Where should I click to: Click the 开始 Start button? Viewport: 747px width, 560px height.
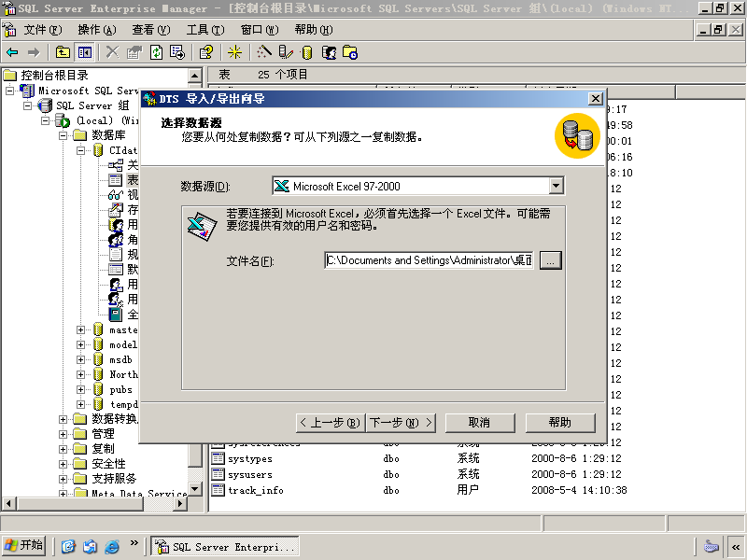coord(24,546)
